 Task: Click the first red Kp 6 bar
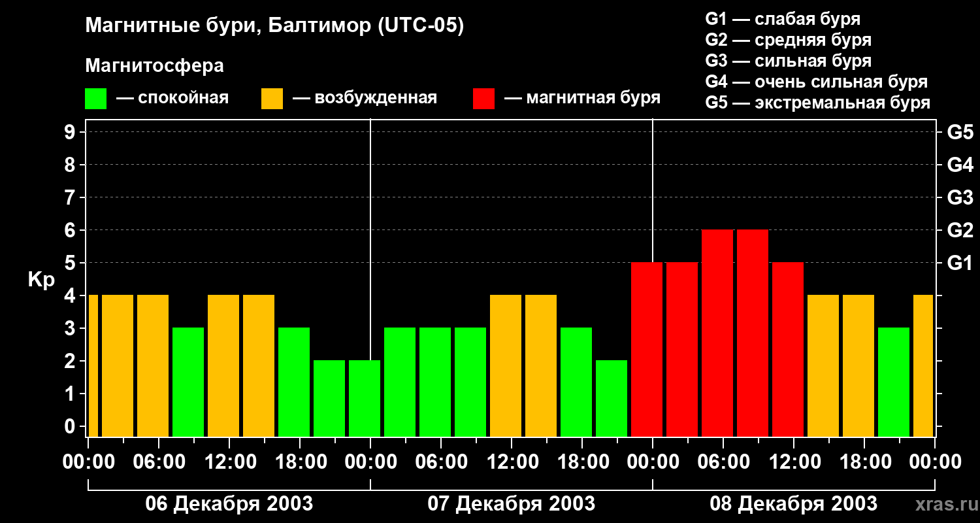point(717,333)
